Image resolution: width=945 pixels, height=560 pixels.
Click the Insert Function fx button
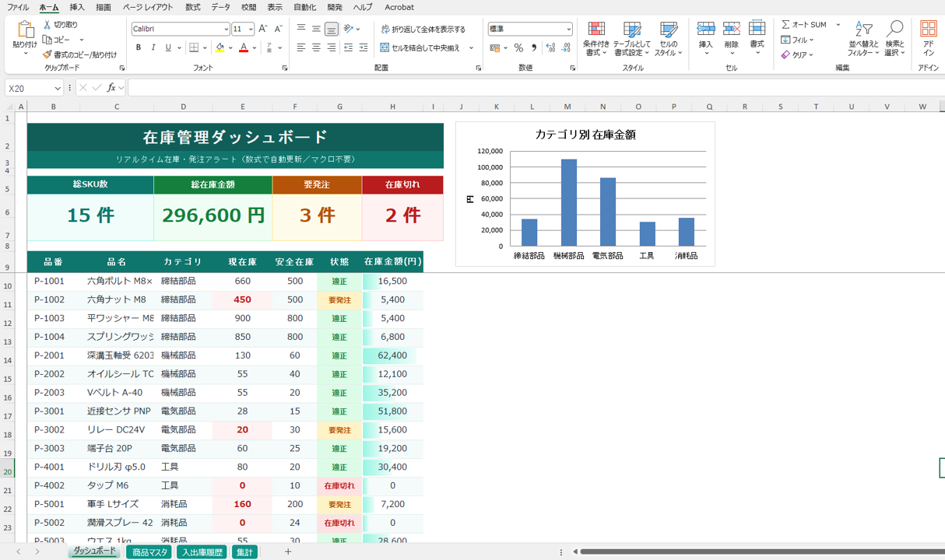pos(111,89)
